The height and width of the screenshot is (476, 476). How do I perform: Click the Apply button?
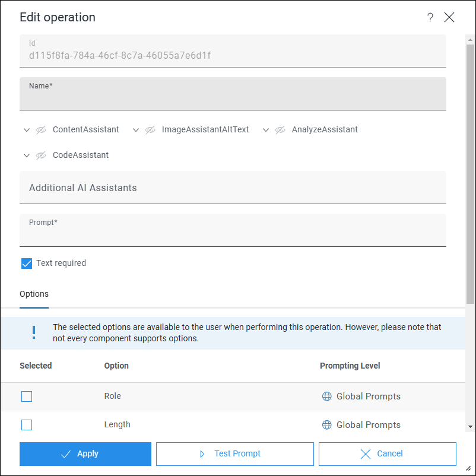pos(85,454)
